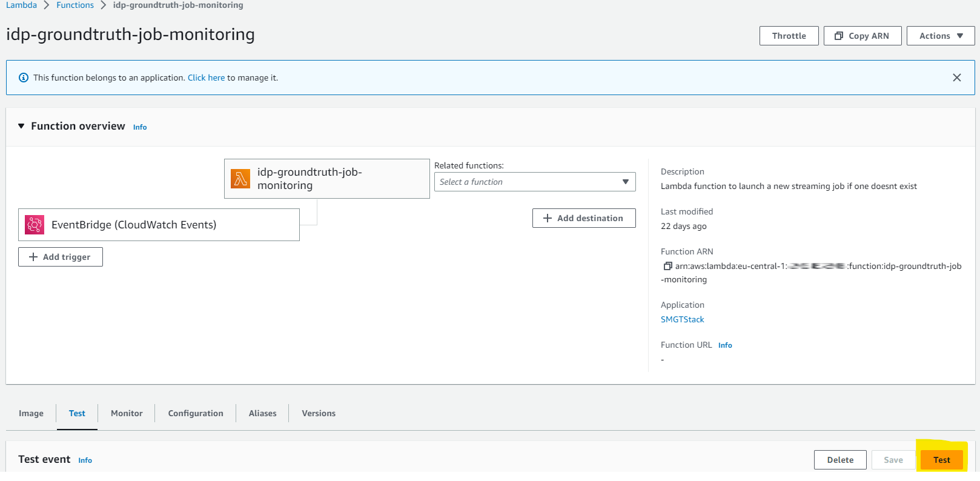Click the info circle icon in the banner
The width and height of the screenshot is (980, 481).
[x=24, y=78]
